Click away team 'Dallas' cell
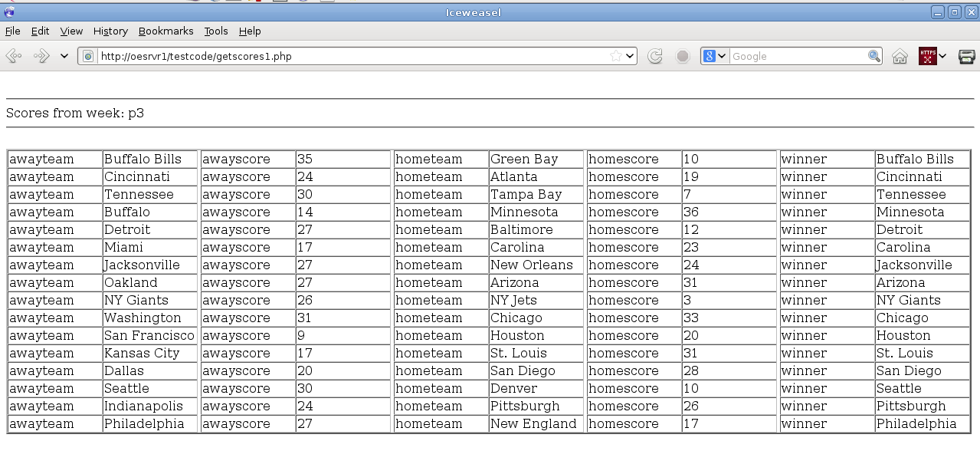The height and width of the screenshot is (451, 980). [x=150, y=370]
